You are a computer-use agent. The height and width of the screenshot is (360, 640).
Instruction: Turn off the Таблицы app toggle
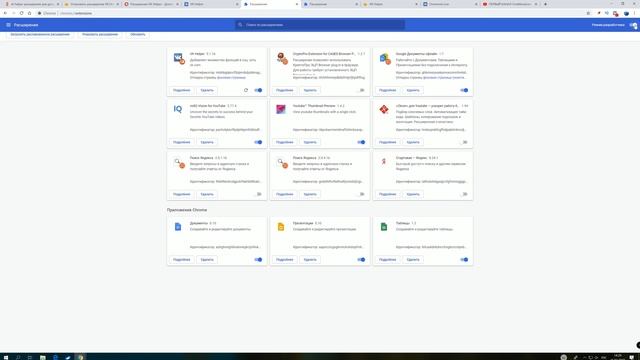[x=464, y=260]
